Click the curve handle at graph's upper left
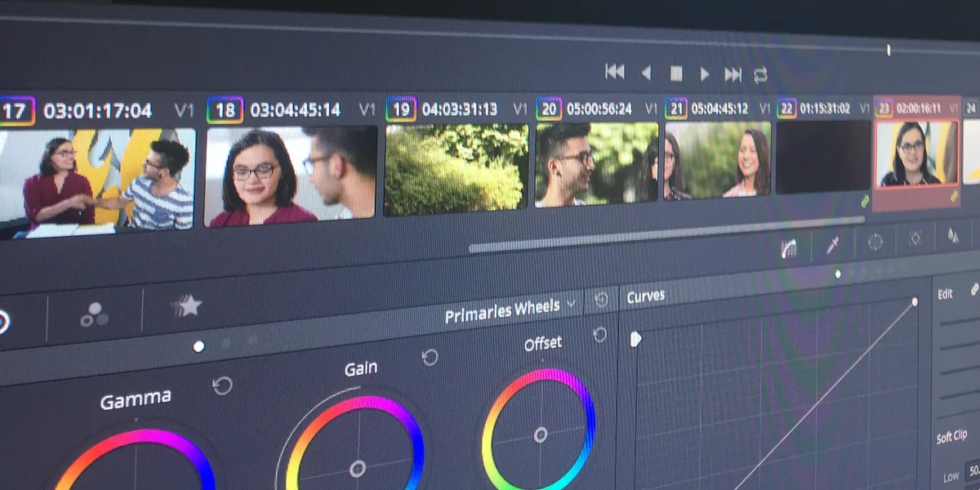Screen dimensions: 980x490 (635, 339)
